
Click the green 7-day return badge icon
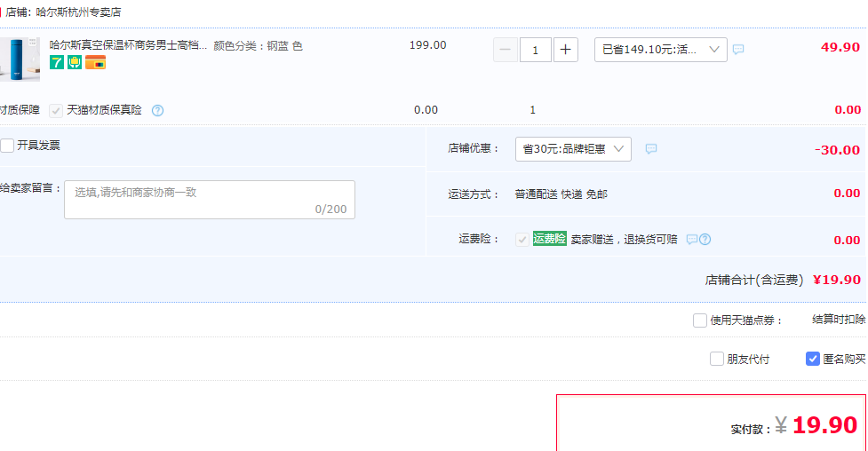57,62
